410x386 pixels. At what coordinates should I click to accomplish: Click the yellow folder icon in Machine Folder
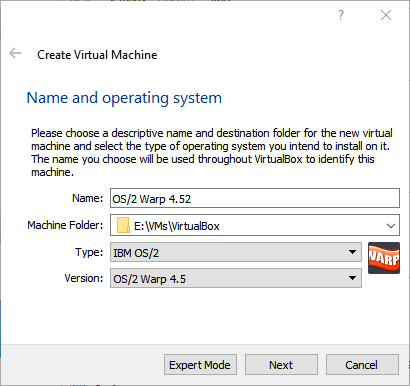pos(123,225)
